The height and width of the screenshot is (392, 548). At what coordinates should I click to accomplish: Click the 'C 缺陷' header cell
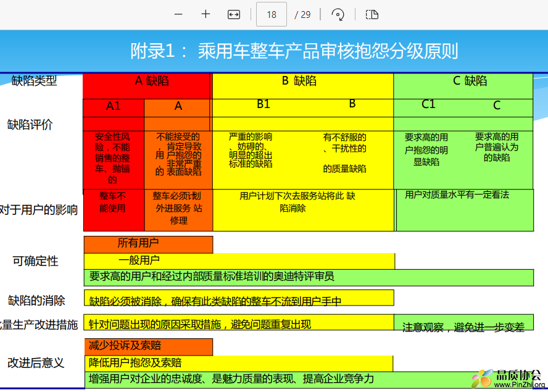pyautogui.click(x=463, y=86)
